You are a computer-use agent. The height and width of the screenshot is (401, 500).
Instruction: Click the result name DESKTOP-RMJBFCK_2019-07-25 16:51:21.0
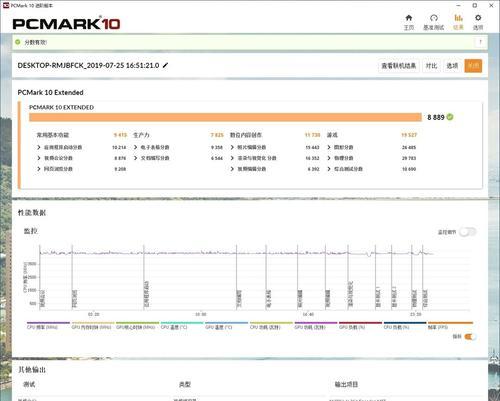pos(88,65)
